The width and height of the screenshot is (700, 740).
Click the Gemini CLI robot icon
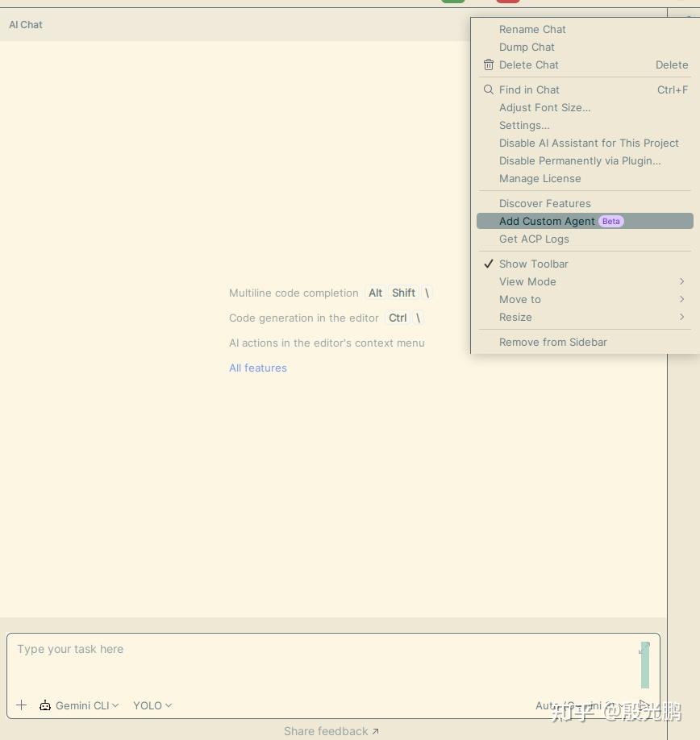(45, 705)
